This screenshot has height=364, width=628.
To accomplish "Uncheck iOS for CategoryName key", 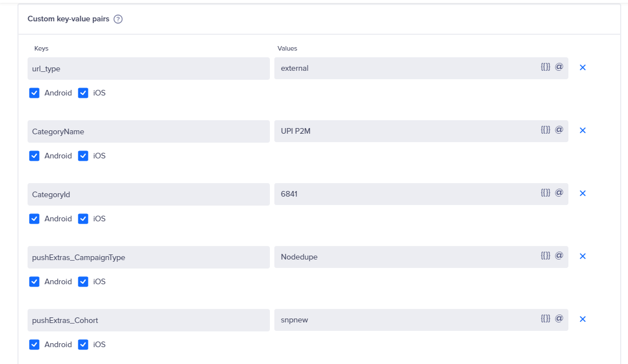I will pyautogui.click(x=83, y=156).
